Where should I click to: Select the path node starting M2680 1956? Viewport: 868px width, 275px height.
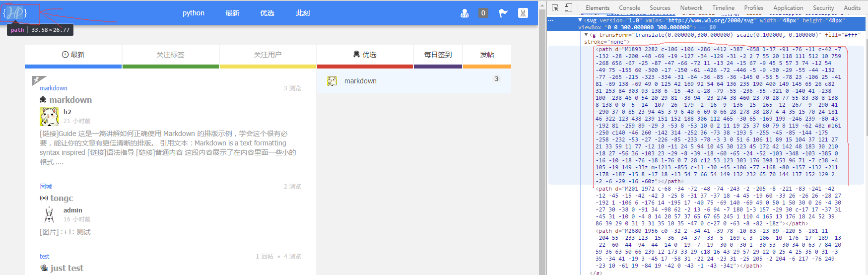(x=720, y=248)
